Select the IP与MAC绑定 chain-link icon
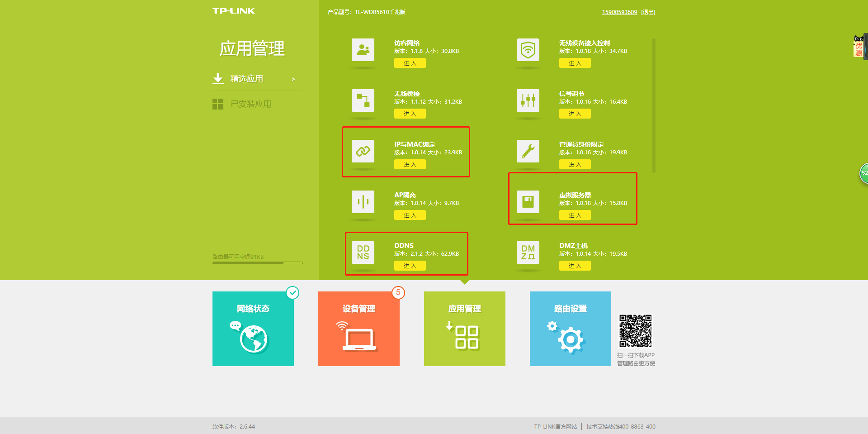This screenshot has width=868, height=434. tap(363, 151)
